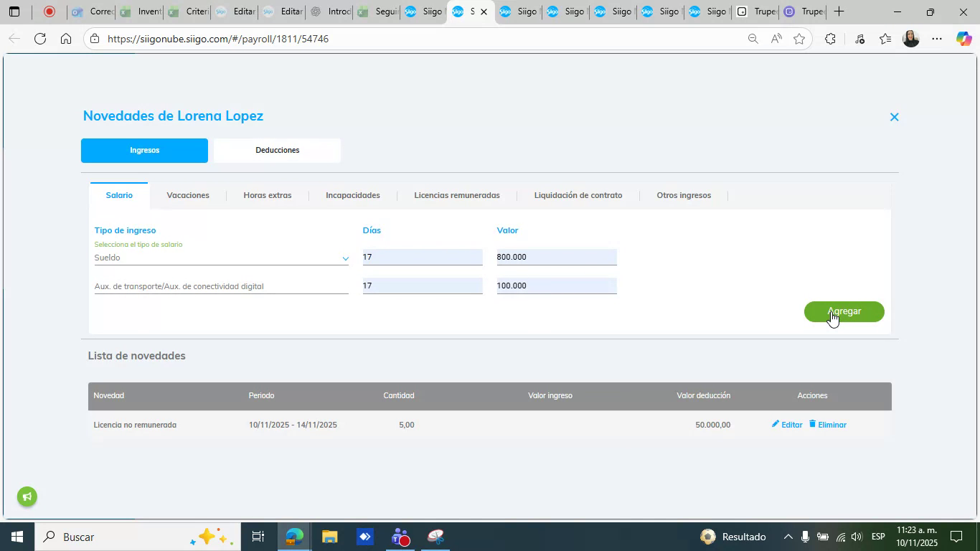Click the trash icon beside Eliminar
980x551 pixels.
click(x=812, y=424)
